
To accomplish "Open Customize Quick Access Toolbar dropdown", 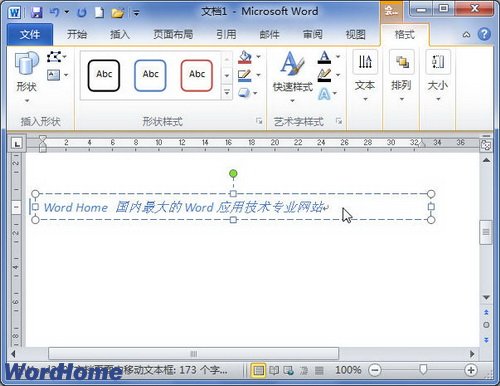I will pos(136,13).
